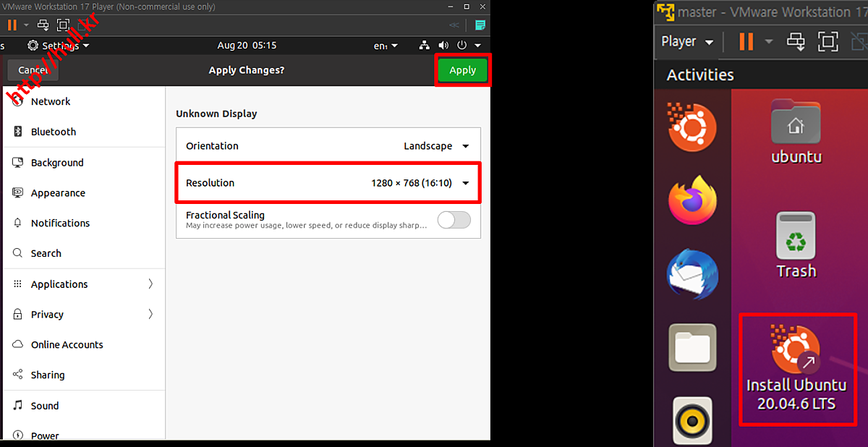Click the Unknown Display heading
The width and height of the screenshot is (868, 447).
(216, 114)
